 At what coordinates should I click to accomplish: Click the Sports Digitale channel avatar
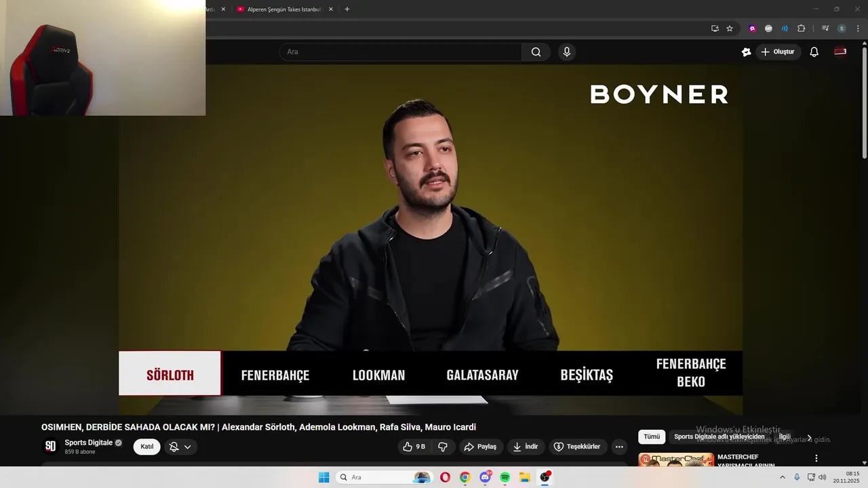(x=50, y=446)
